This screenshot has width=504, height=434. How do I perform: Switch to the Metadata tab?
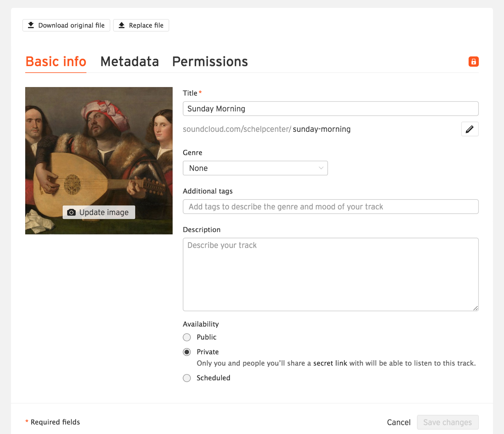point(129,62)
